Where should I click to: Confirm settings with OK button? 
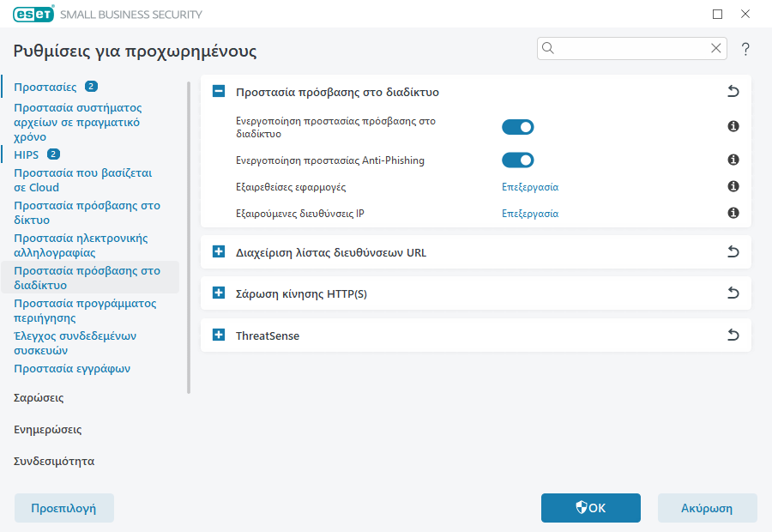click(x=591, y=508)
